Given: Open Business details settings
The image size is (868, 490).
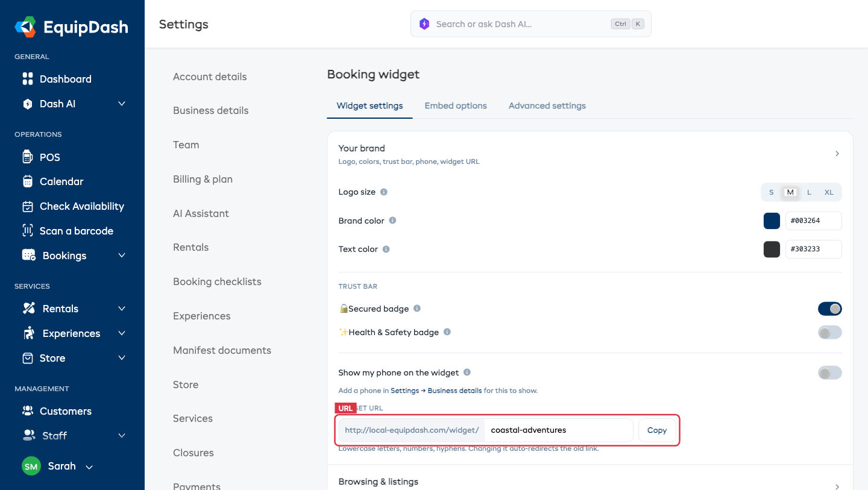Looking at the screenshot, I should pos(211,110).
